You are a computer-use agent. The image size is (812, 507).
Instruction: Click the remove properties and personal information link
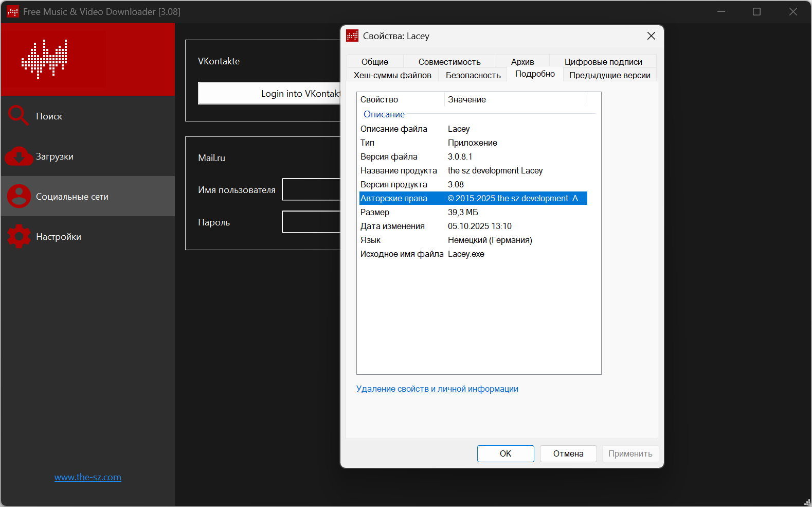pyautogui.click(x=437, y=389)
